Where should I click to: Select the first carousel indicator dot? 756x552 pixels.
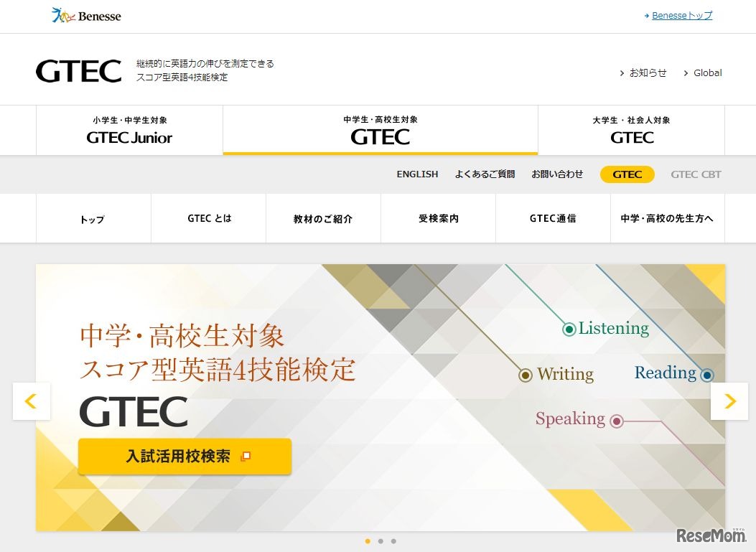pyautogui.click(x=368, y=541)
